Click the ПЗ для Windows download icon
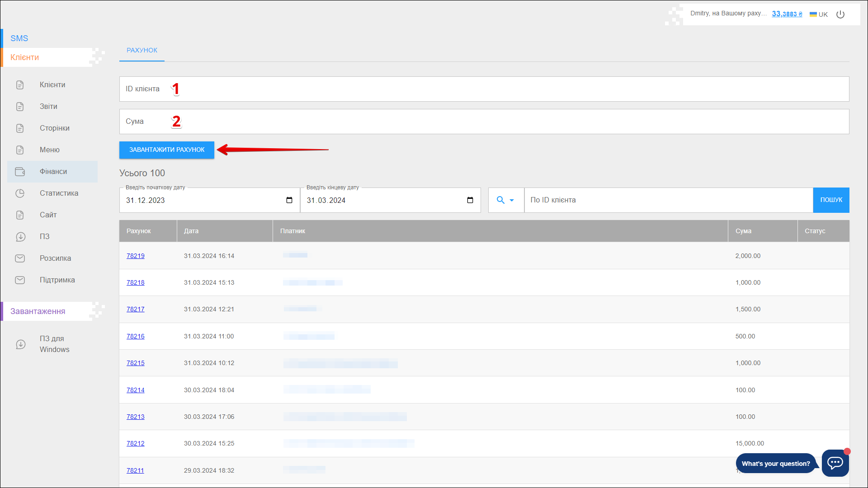This screenshot has width=868, height=488. click(x=21, y=344)
